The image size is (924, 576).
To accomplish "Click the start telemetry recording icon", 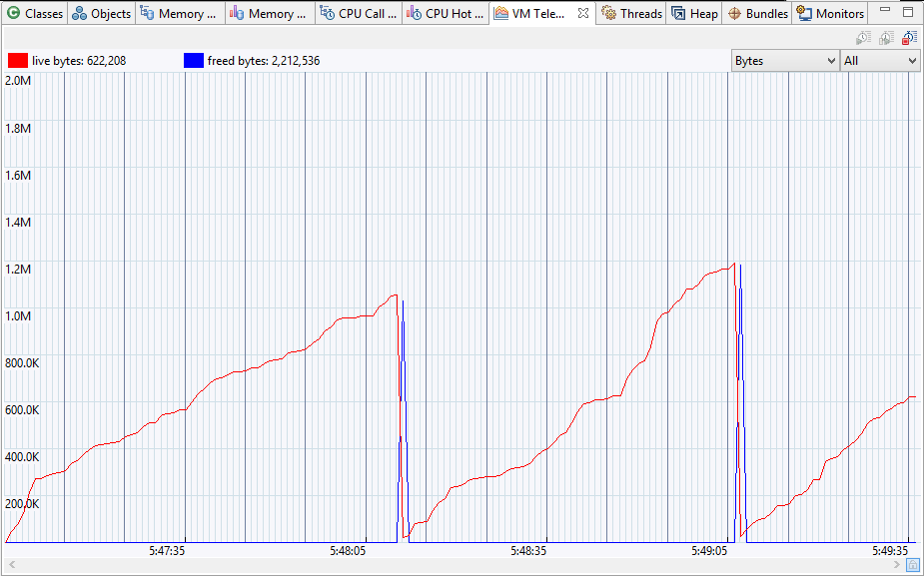I will pyautogui.click(x=863, y=38).
